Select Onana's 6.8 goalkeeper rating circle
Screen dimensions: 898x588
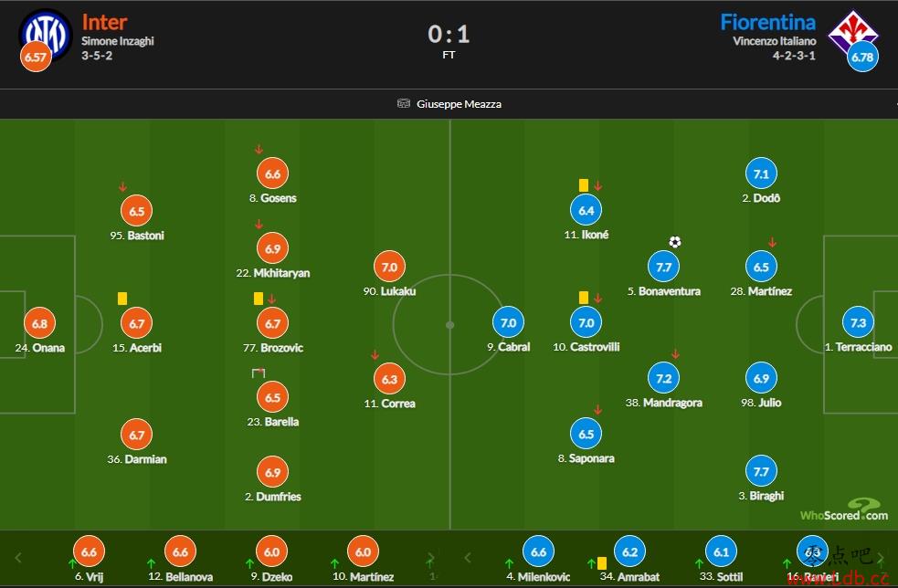39,323
